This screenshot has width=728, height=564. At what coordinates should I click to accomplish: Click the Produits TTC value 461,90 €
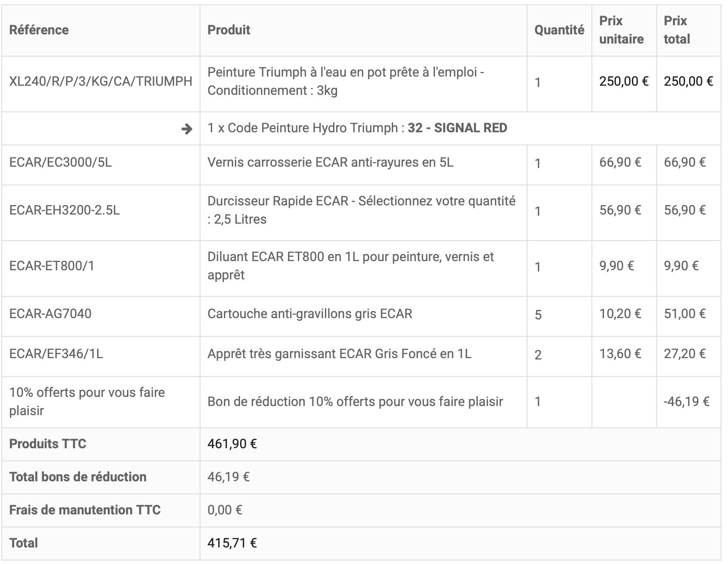click(232, 444)
